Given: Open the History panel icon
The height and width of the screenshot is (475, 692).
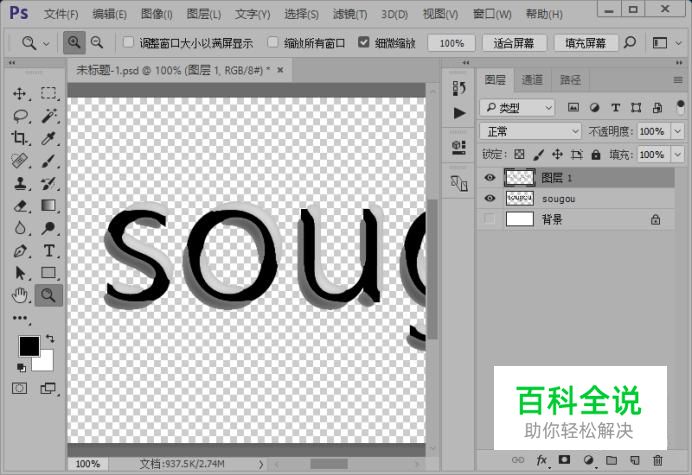Looking at the screenshot, I should 459,88.
